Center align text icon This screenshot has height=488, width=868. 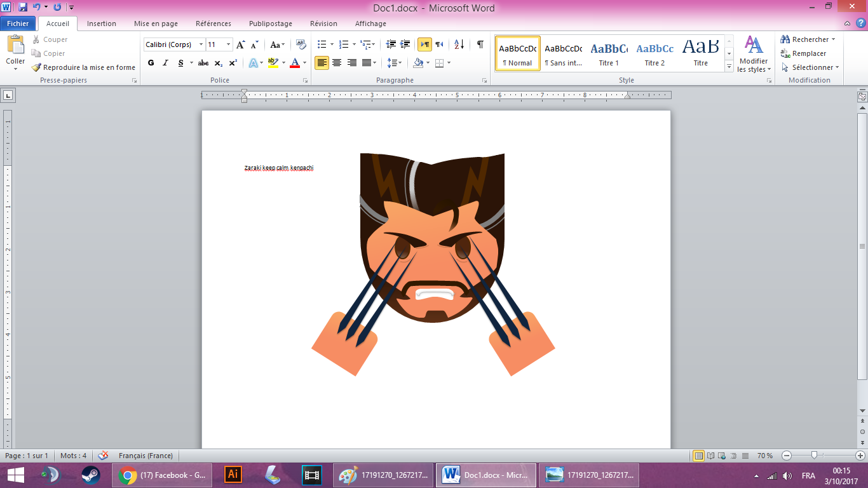pos(337,63)
